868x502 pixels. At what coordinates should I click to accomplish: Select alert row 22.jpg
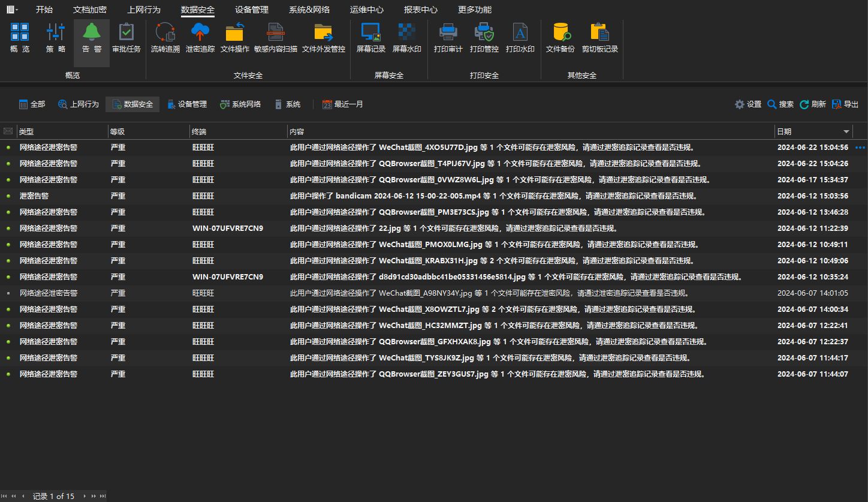pos(434,229)
